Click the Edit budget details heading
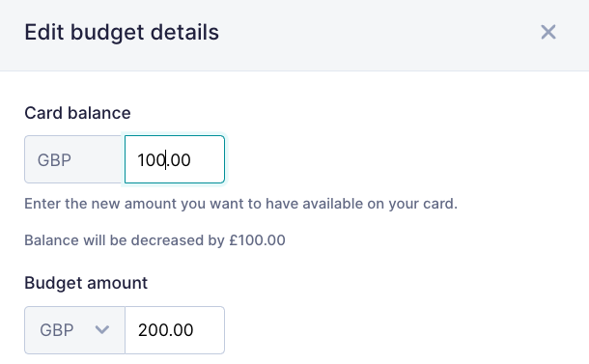 pyautogui.click(x=122, y=32)
